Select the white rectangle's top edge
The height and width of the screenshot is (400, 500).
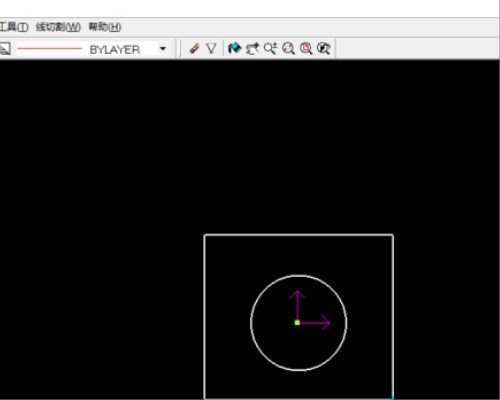click(x=299, y=235)
